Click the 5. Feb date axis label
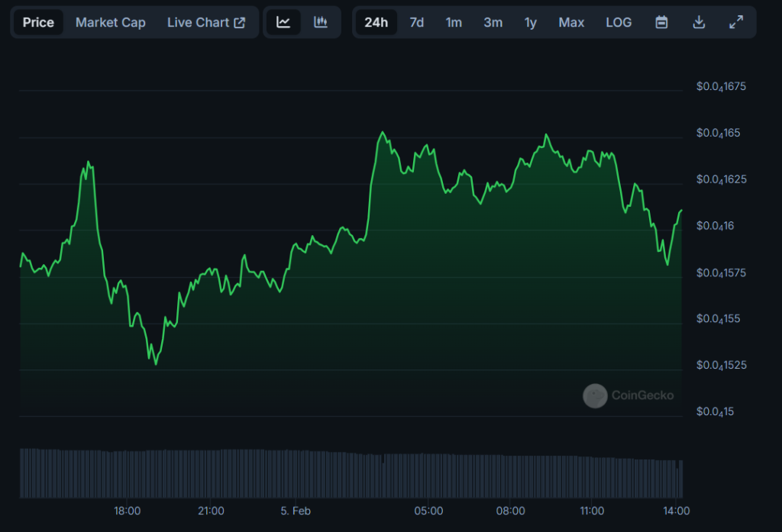This screenshot has width=782, height=532. point(296,511)
